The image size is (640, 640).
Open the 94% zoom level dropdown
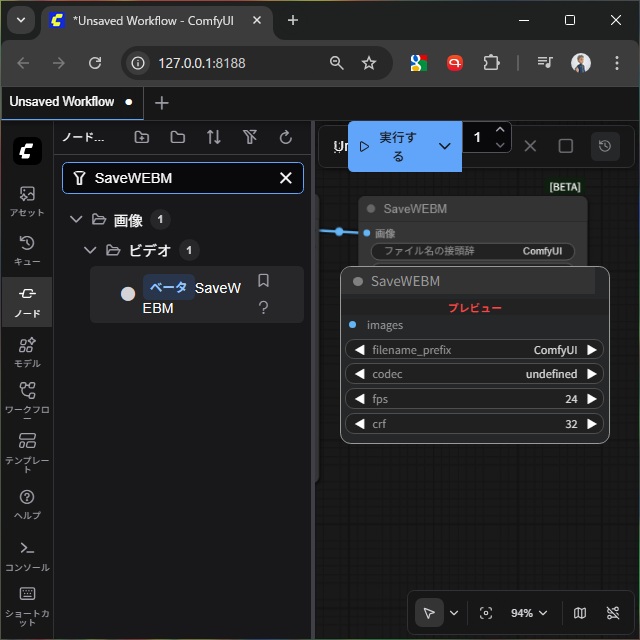click(x=529, y=613)
